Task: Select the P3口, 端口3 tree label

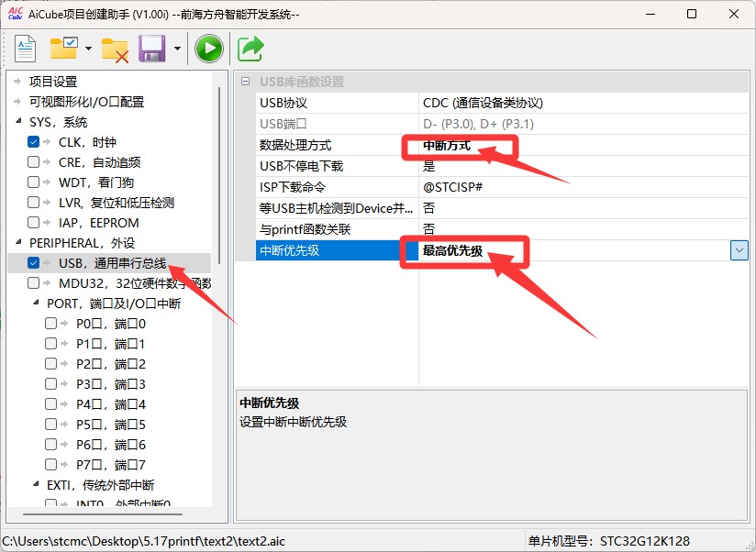Action: pyautogui.click(x=111, y=384)
